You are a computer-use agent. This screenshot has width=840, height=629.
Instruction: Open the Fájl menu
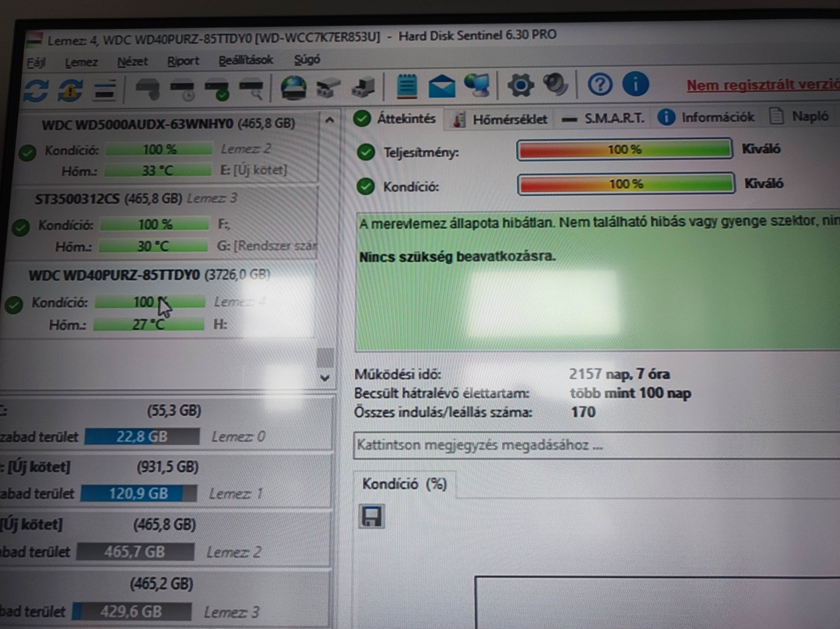coord(36,62)
